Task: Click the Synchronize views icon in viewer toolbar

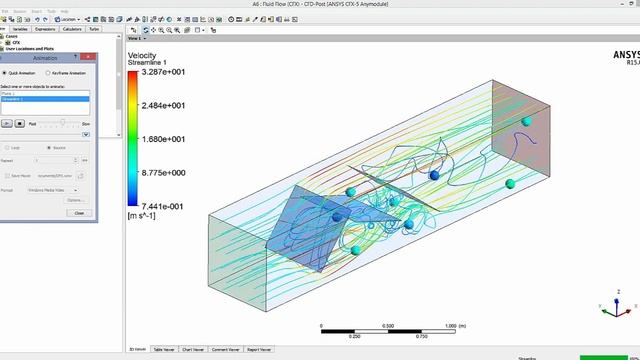Action: (x=213, y=30)
